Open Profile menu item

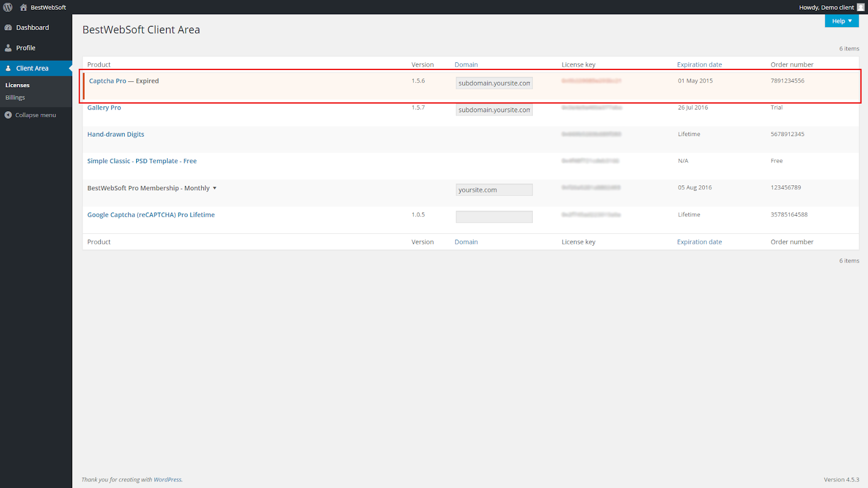36,48
